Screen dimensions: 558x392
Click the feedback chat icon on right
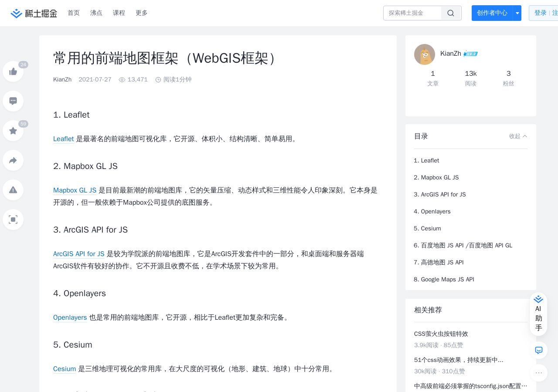coord(539,350)
